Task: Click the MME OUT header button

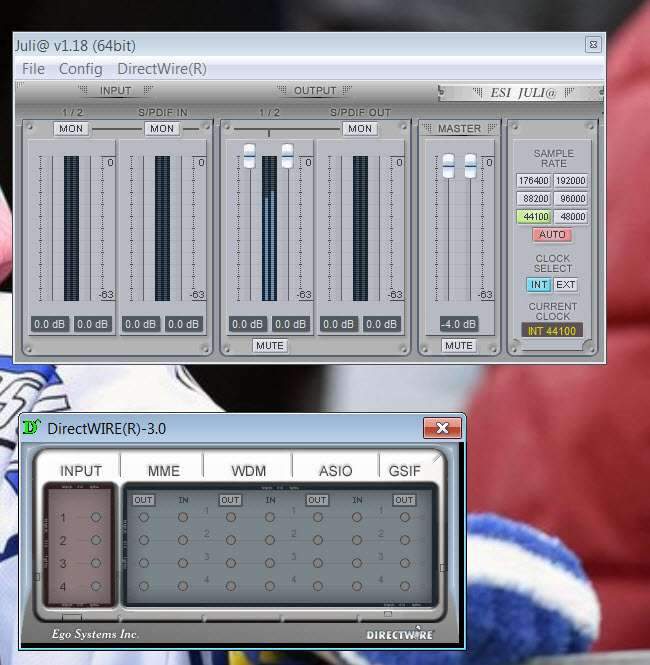Action: click(x=144, y=500)
